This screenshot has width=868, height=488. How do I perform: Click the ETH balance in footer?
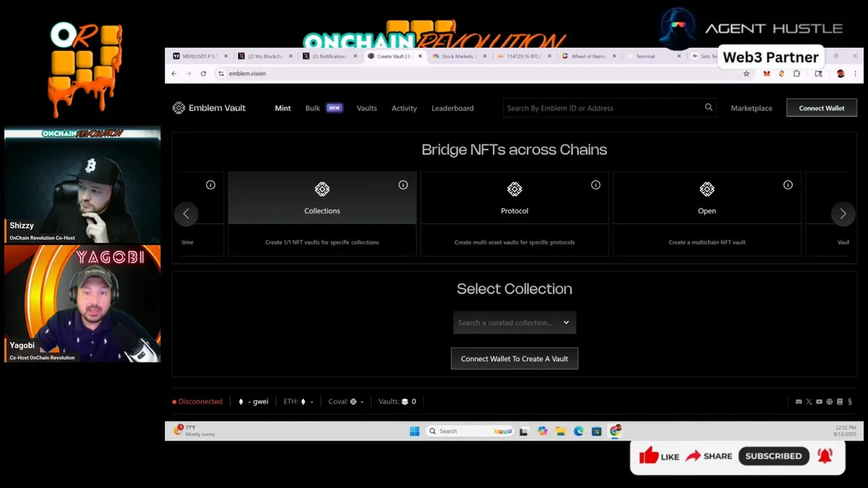pos(298,401)
